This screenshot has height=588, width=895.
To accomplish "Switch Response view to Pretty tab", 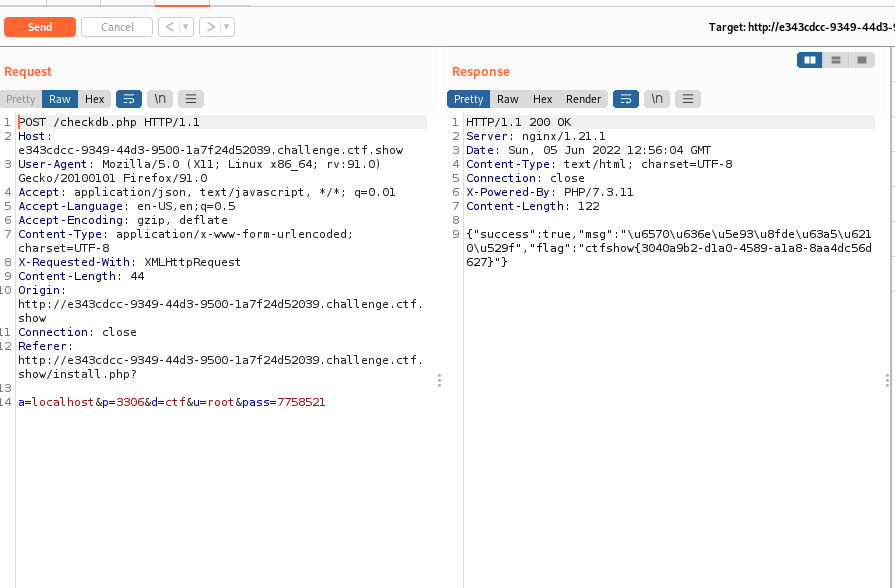I will tap(469, 99).
